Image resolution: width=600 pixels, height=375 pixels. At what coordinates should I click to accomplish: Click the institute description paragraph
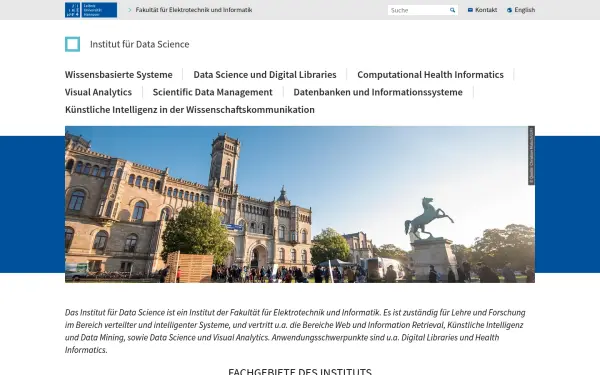pyautogui.click(x=295, y=331)
